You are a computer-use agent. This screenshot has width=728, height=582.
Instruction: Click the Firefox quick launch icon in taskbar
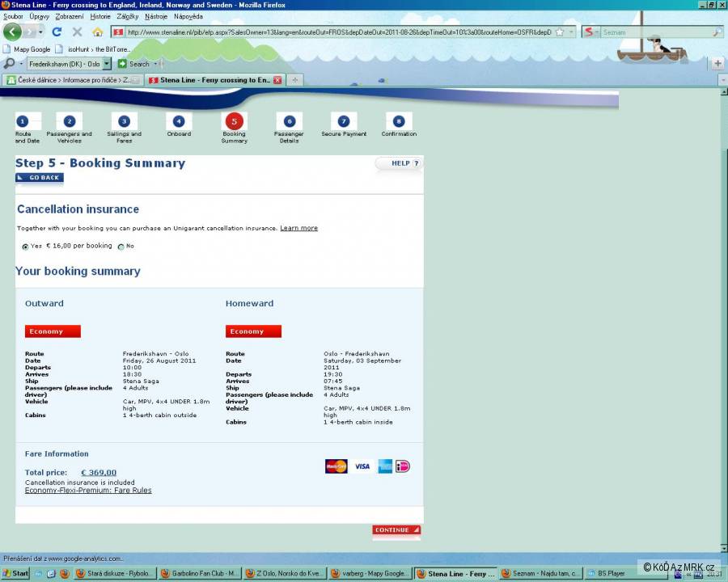coord(65,574)
